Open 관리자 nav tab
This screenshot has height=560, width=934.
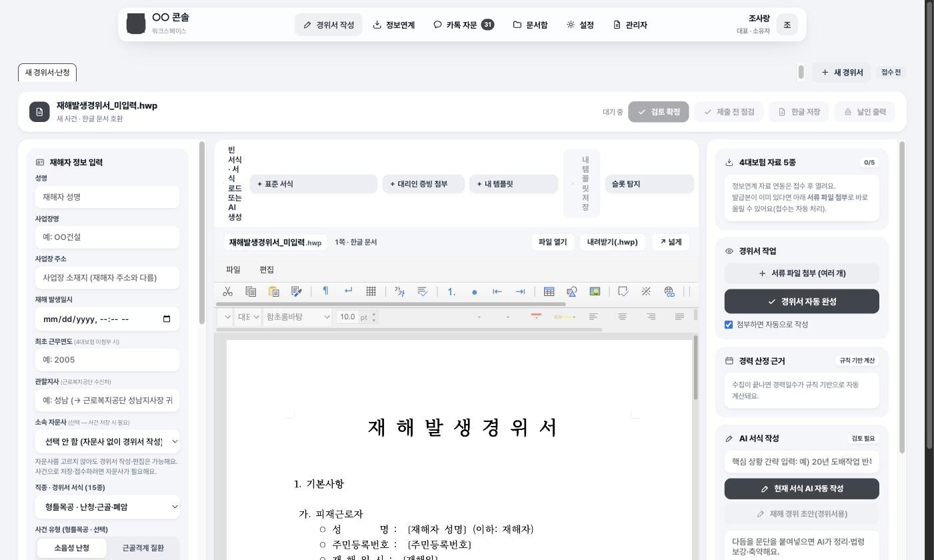[x=630, y=25]
